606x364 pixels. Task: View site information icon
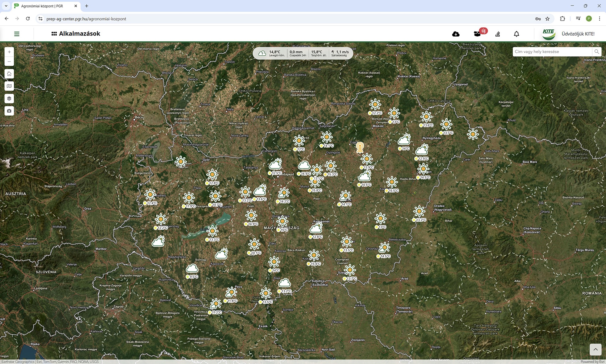click(40, 19)
